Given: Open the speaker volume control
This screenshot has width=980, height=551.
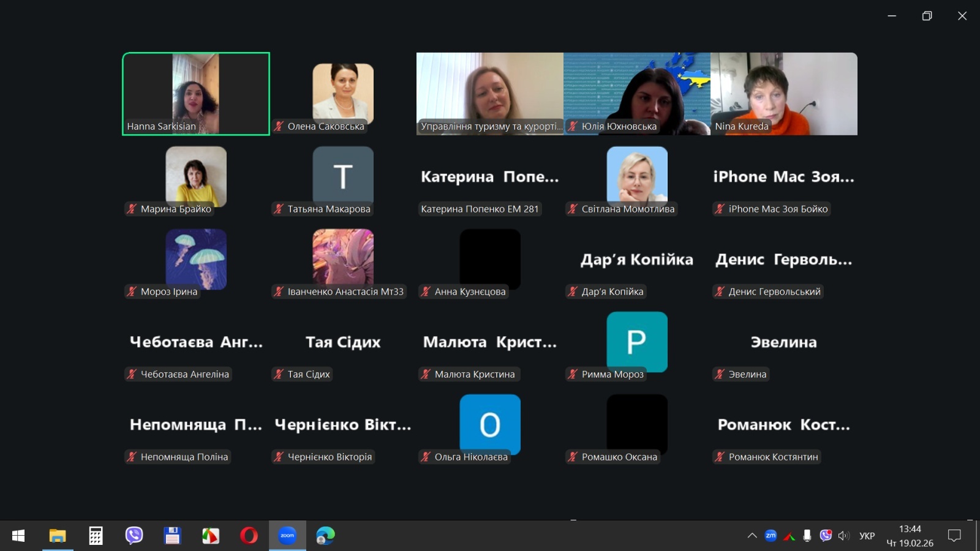Looking at the screenshot, I should pyautogui.click(x=844, y=536).
